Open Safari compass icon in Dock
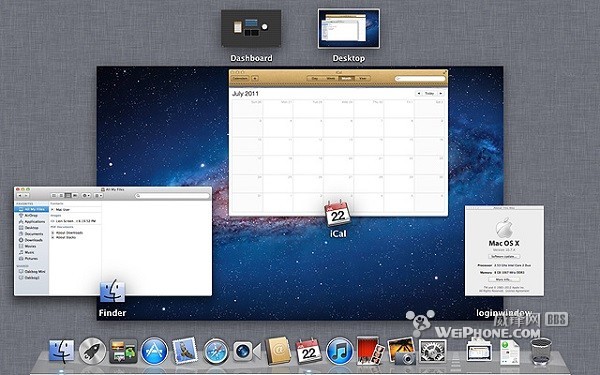Viewport: 600px width, 375px height. [215, 351]
